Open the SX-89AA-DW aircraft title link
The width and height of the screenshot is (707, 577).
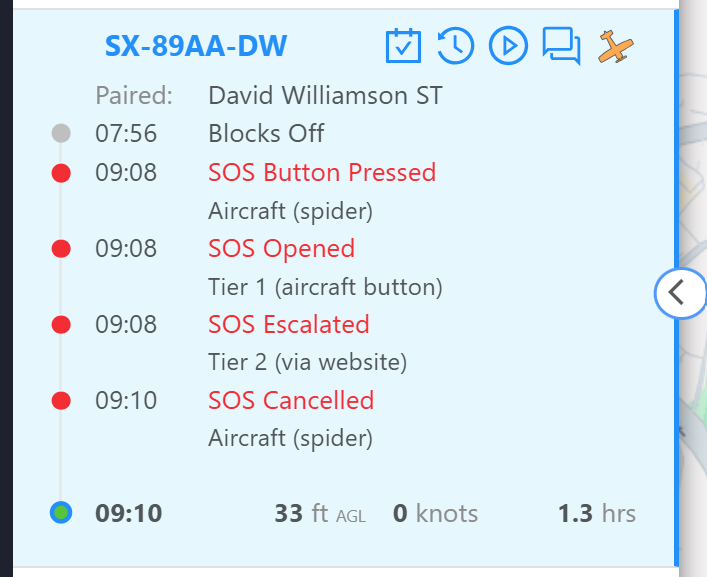pos(196,46)
